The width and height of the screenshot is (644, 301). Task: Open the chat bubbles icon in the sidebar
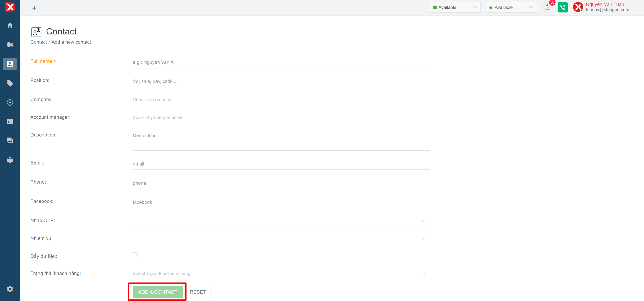coord(10,141)
